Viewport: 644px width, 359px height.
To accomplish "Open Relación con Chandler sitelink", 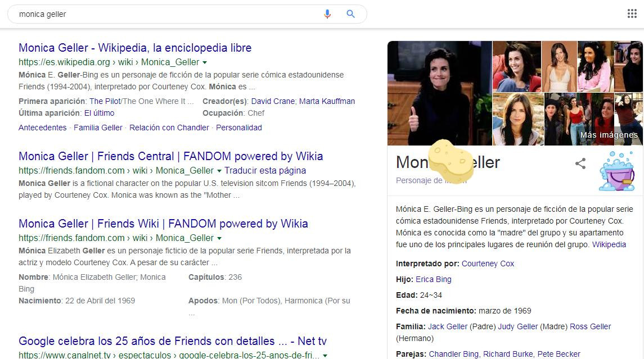I will (169, 128).
